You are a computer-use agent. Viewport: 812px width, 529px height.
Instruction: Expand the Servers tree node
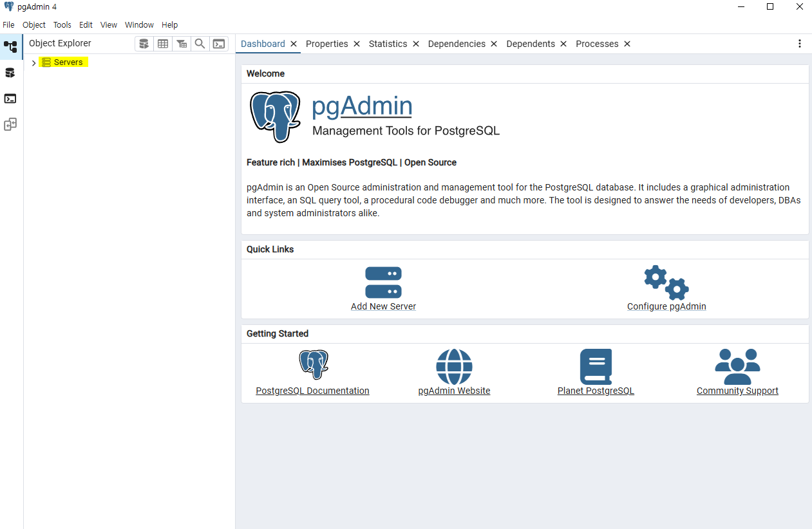(34, 63)
